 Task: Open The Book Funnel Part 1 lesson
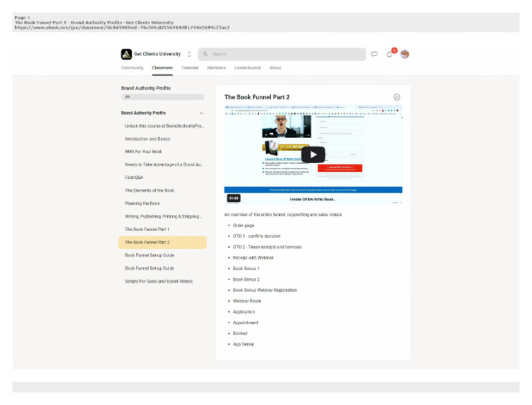pos(163,230)
